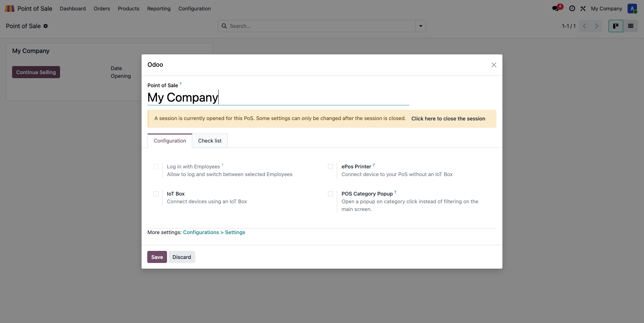The width and height of the screenshot is (644, 323).
Task: Switch to list view
Action: [631, 26]
